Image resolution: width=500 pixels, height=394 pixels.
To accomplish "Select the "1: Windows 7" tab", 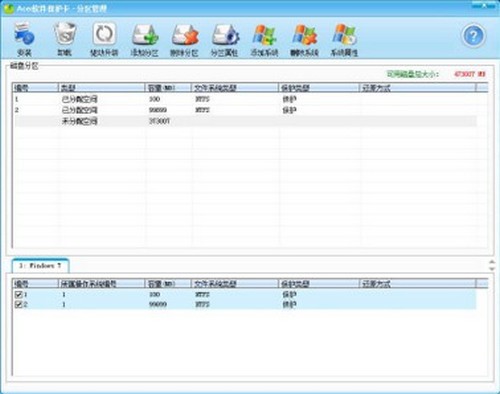I will click(40, 265).
